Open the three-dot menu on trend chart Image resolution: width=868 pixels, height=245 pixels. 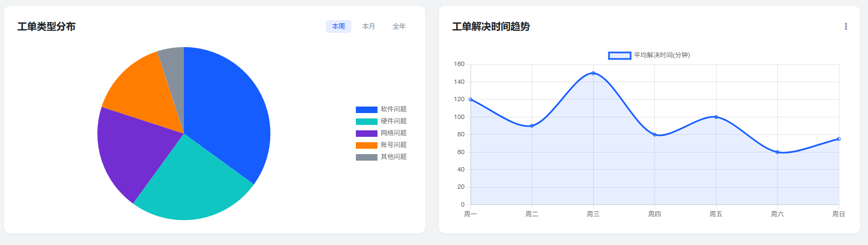(846, 27)
